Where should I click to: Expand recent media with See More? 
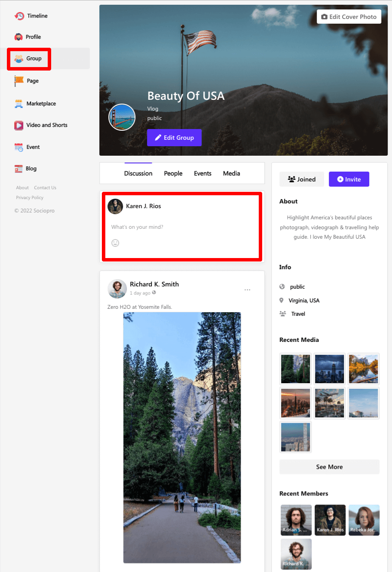tap(329, 467)
